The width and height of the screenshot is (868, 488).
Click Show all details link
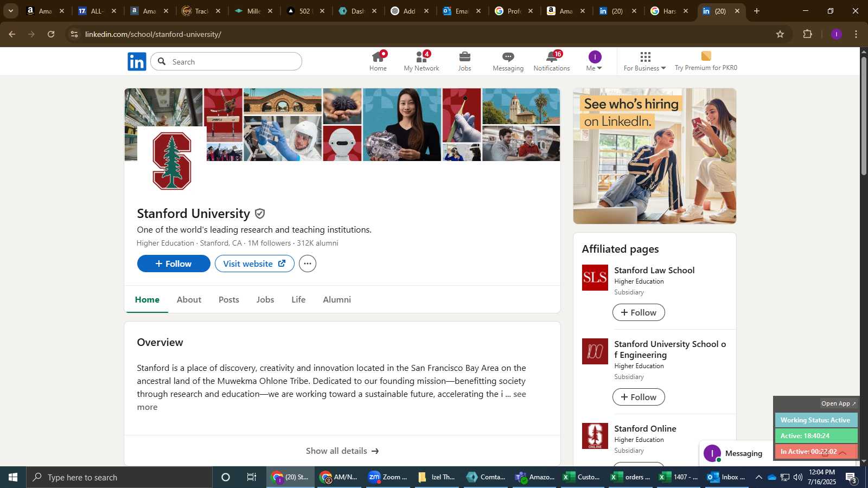click(x=342, y=451)
